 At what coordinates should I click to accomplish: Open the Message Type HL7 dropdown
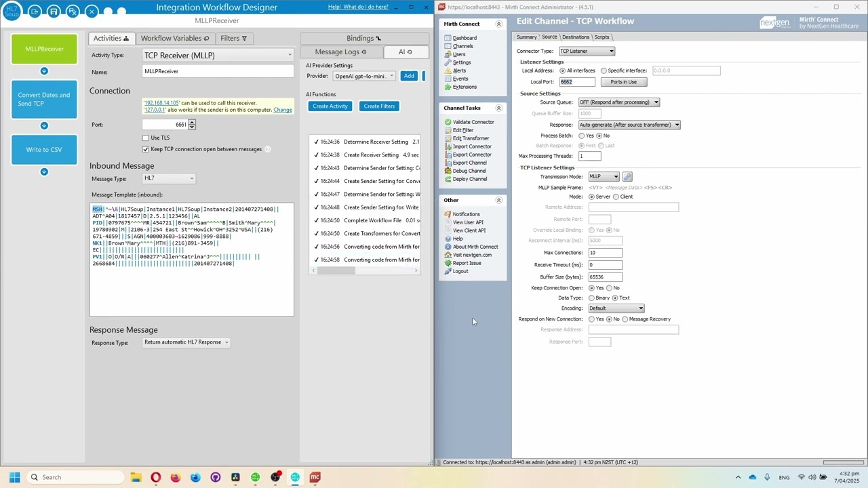(169, 178)
